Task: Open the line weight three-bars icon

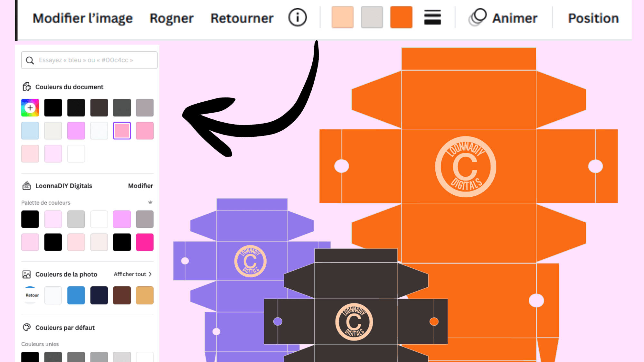Action: pyautogui.click(x=432, y=17)
